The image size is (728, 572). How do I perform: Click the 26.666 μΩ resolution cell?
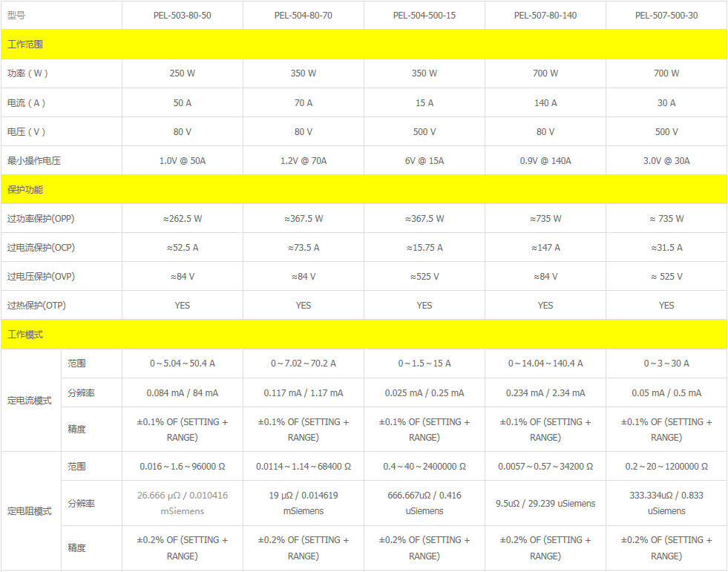coord(182,503)
